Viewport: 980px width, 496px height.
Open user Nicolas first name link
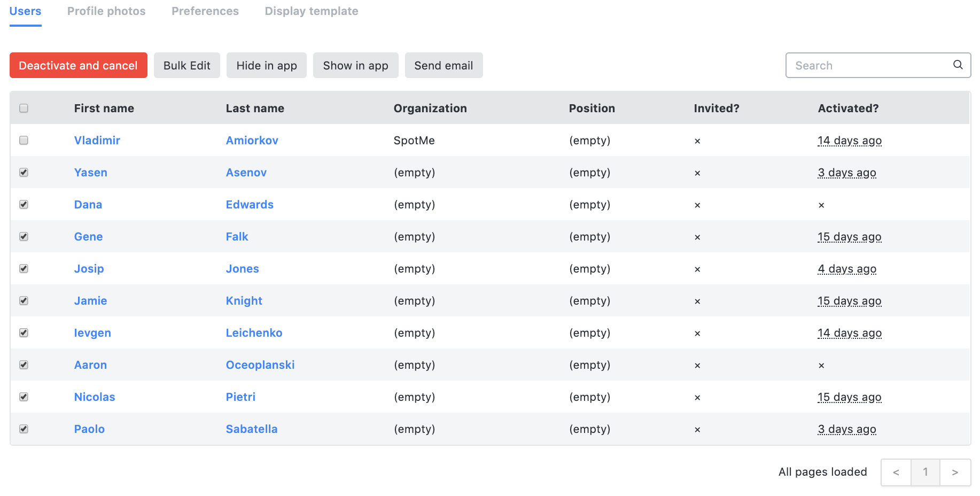[x=95, y=397]
